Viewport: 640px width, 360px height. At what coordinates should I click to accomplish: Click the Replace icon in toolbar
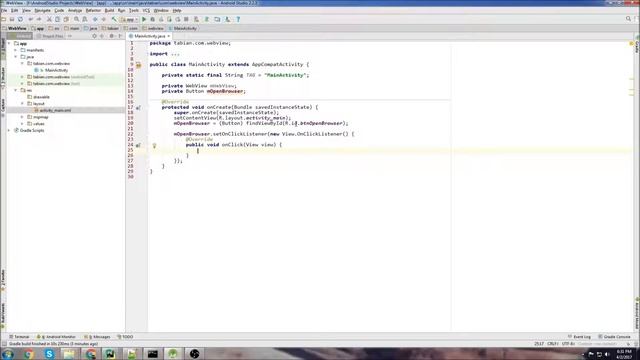pyautogui.click(x=85, y=19)
